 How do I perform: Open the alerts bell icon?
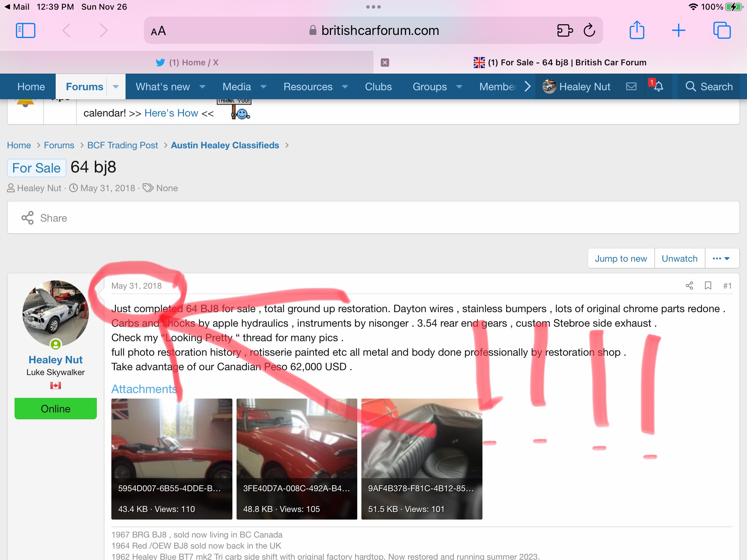(x=658, y=86)
